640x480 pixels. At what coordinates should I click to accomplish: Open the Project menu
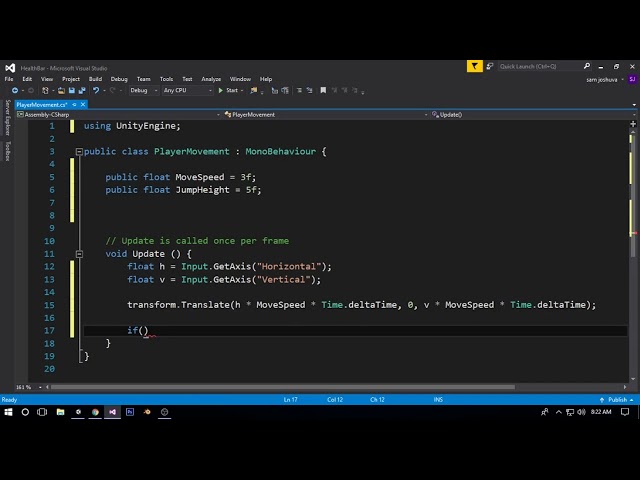71,79
